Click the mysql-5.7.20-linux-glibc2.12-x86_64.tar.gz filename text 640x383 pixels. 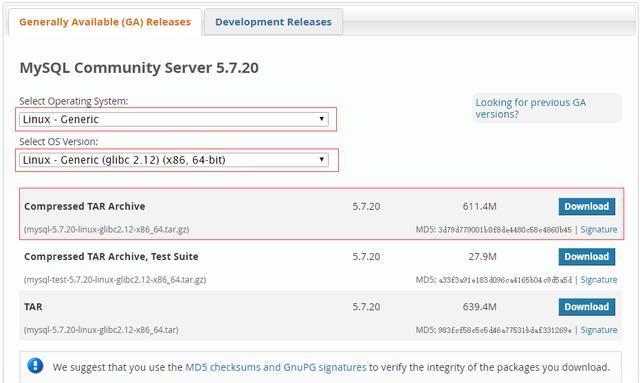[x=107, y=229]
